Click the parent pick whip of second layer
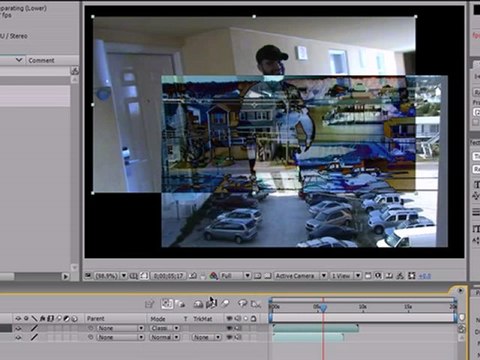Screen dimensions: 480x360 click(91, 337)
